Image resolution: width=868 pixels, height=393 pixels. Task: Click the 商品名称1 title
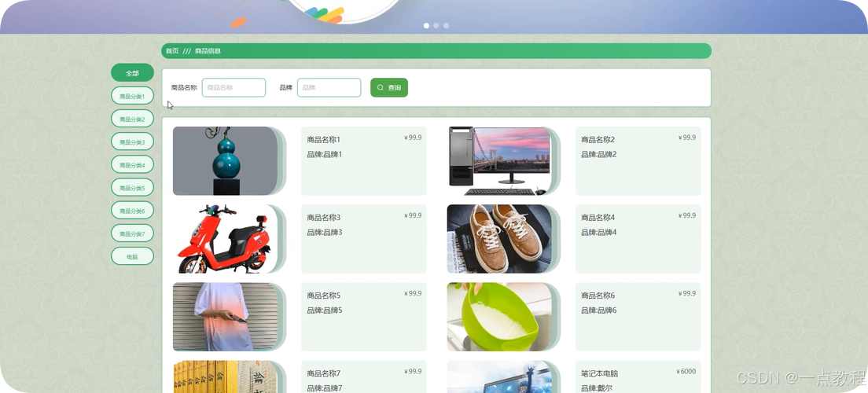point(324,139)
